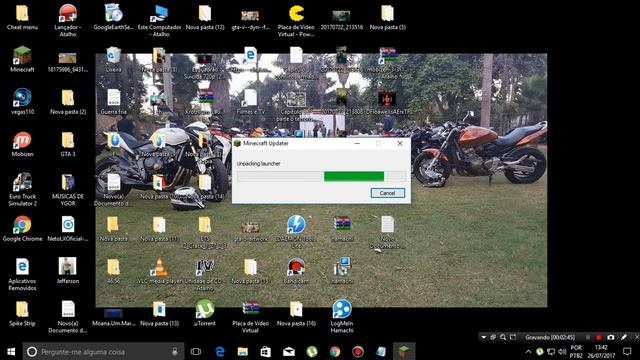Open the POR PTB2 language selector

[x=576, y=351]
